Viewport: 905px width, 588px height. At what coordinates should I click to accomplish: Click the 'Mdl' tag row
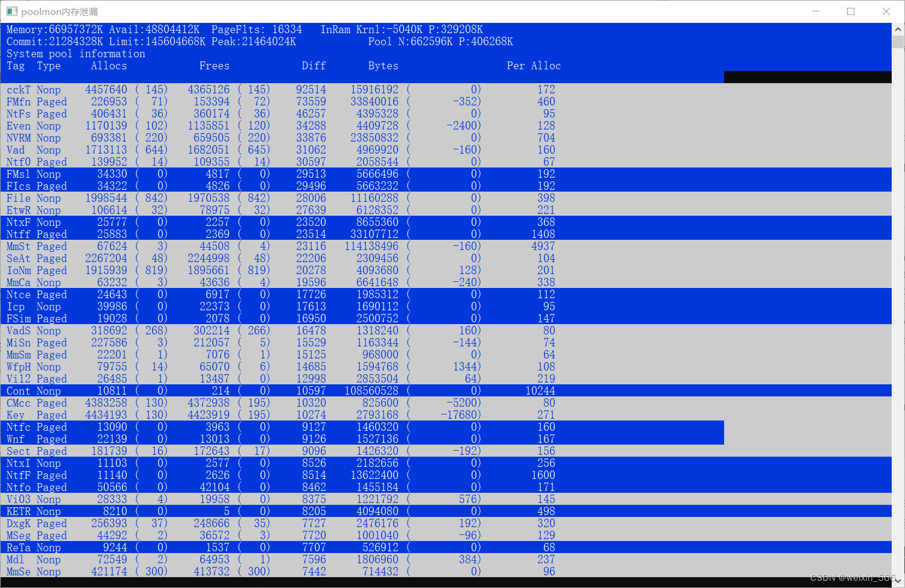click(446, 559)
